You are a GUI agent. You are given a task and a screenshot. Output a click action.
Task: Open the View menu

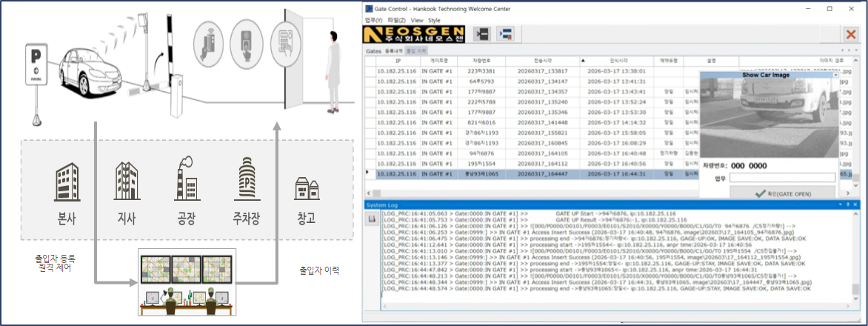[x=417, y=20]
